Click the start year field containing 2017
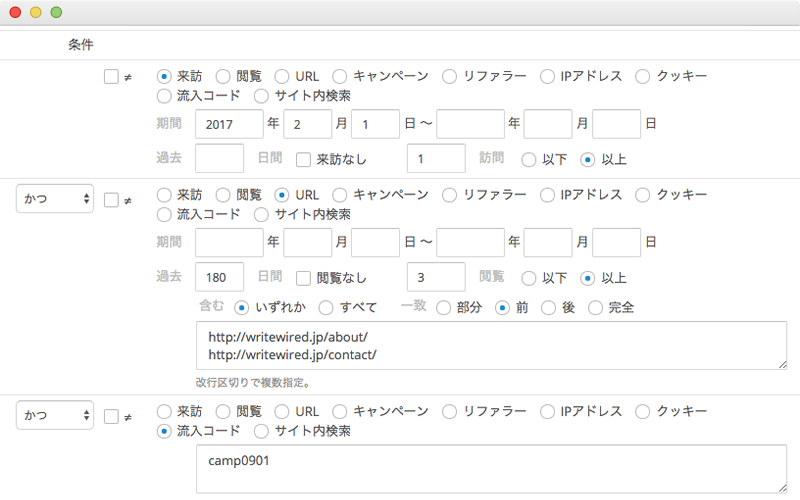The image size is (800, 500). tap(229, 124)
